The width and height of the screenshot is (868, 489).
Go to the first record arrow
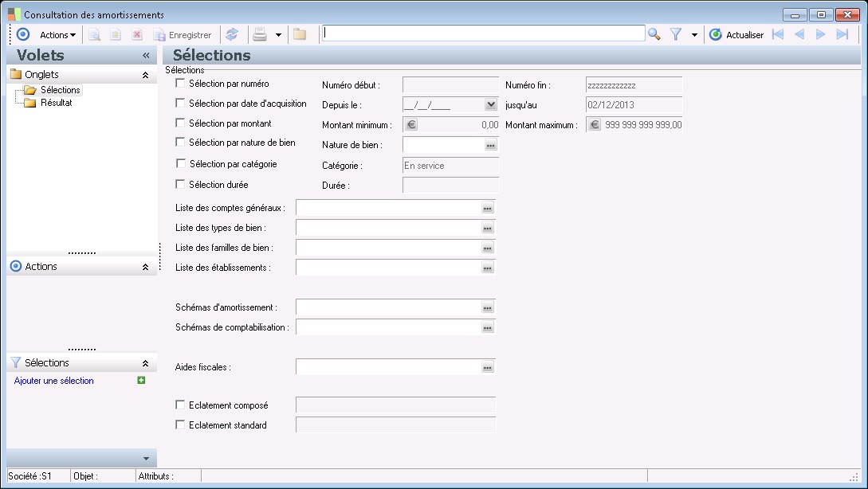pos(778,34)
